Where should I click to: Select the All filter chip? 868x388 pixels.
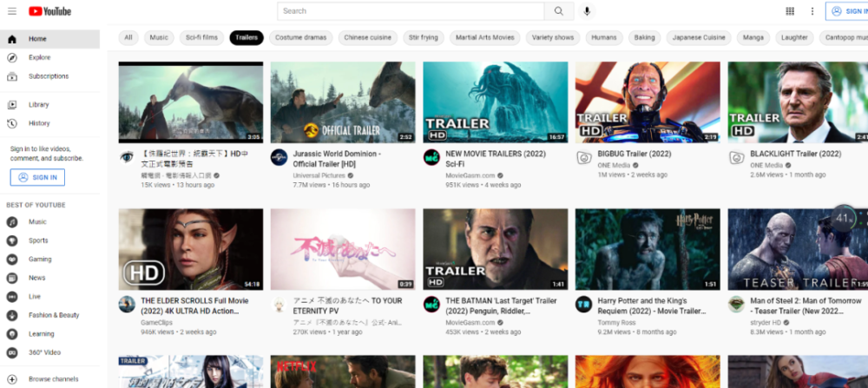(128, 37)
